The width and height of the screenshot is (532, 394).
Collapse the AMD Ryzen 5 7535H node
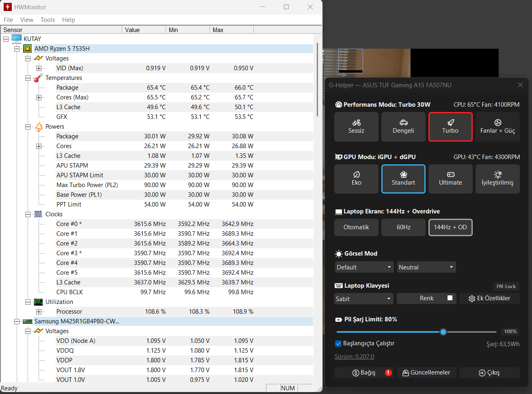pyautogui.click(x=17, y=49)
